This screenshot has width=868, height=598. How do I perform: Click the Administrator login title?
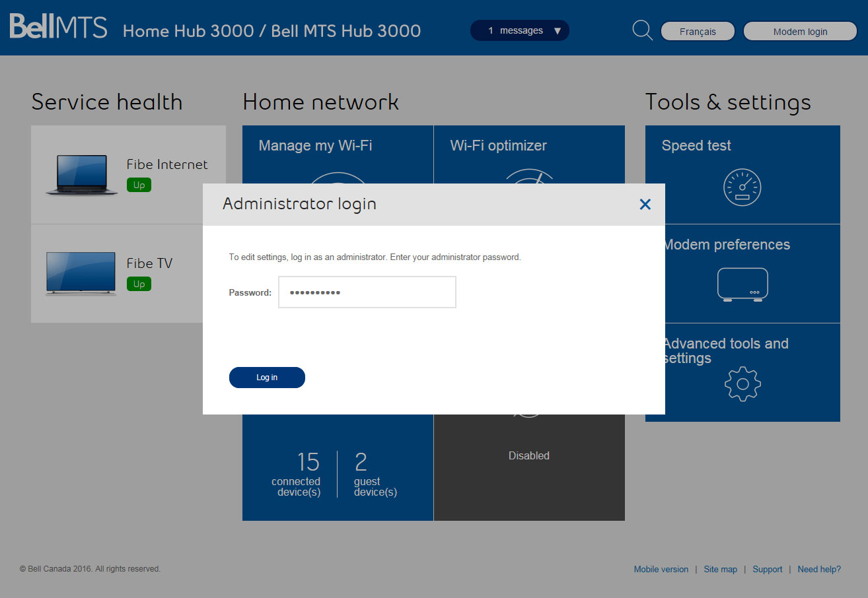(299, 204)
